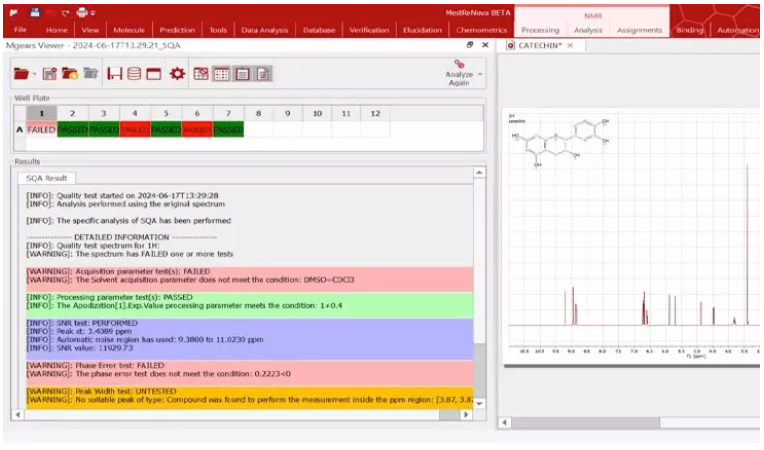Open the Data Analysis ribbon tab
The image size is (764, 450).
pos(264,30)
